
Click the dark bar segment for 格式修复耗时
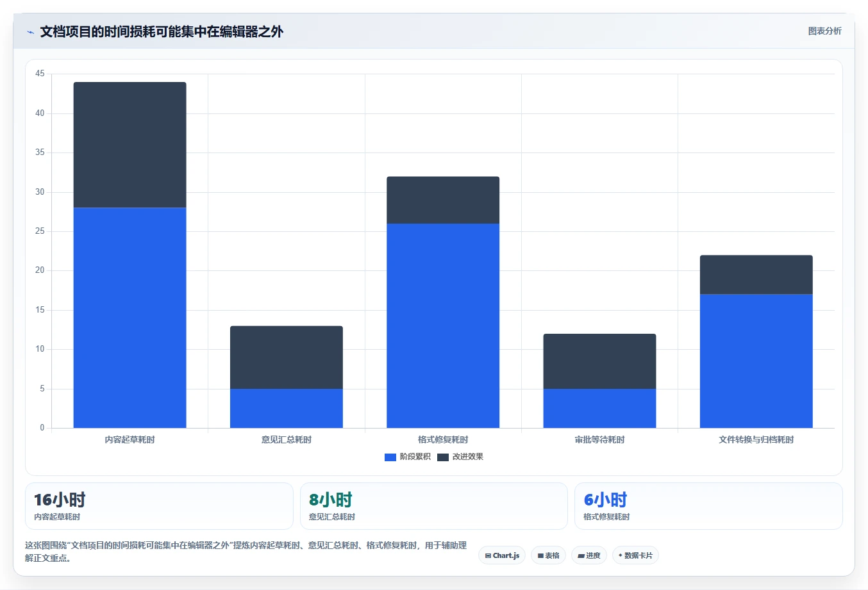coord(443,200)
